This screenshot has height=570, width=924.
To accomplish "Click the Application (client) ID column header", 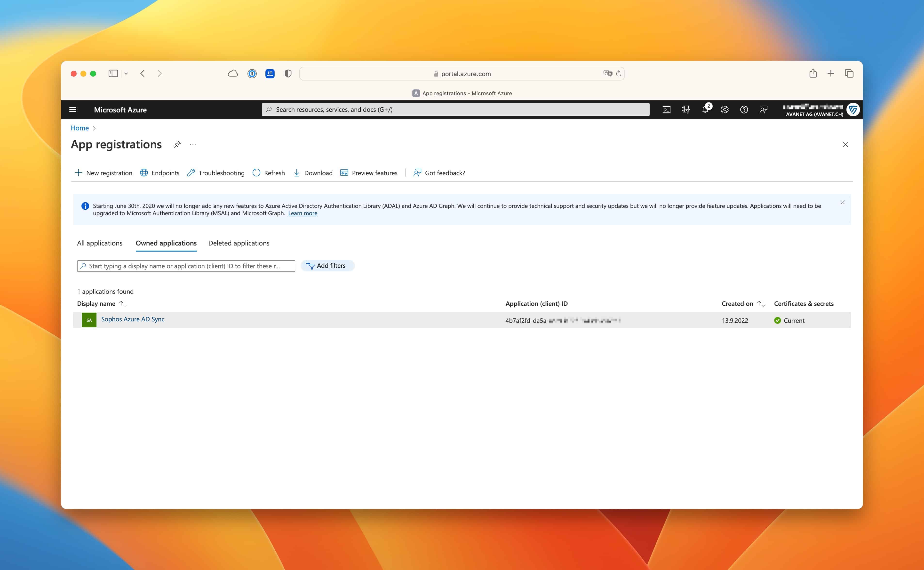I will click(536, 304).
